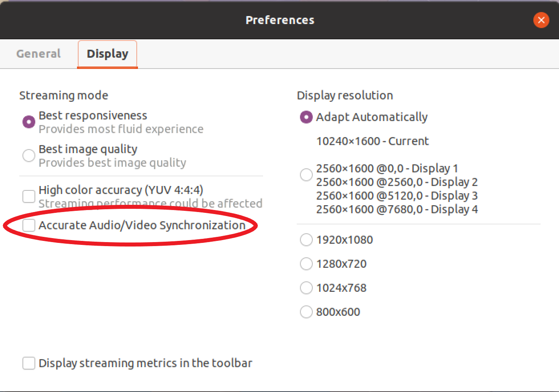
Task: Enable Accurate Audio/Video Synchronization
Action: (x=28, y=225)
